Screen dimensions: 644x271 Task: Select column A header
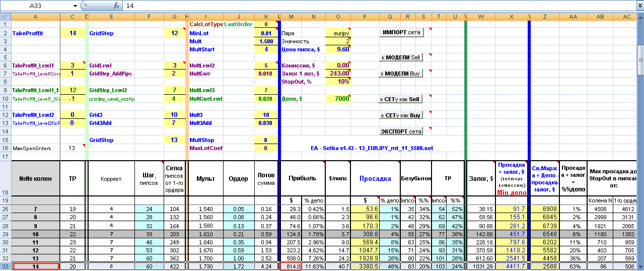pos(35,17)
